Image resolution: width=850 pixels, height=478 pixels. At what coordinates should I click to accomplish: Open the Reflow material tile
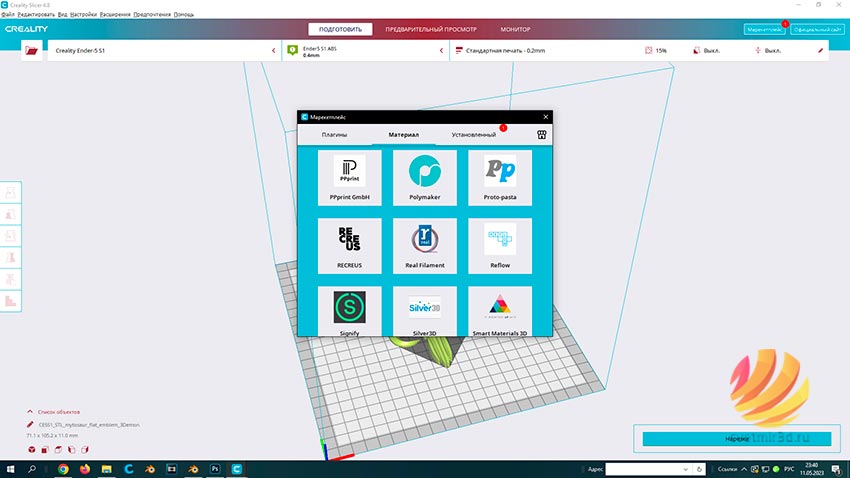[500, 246]
